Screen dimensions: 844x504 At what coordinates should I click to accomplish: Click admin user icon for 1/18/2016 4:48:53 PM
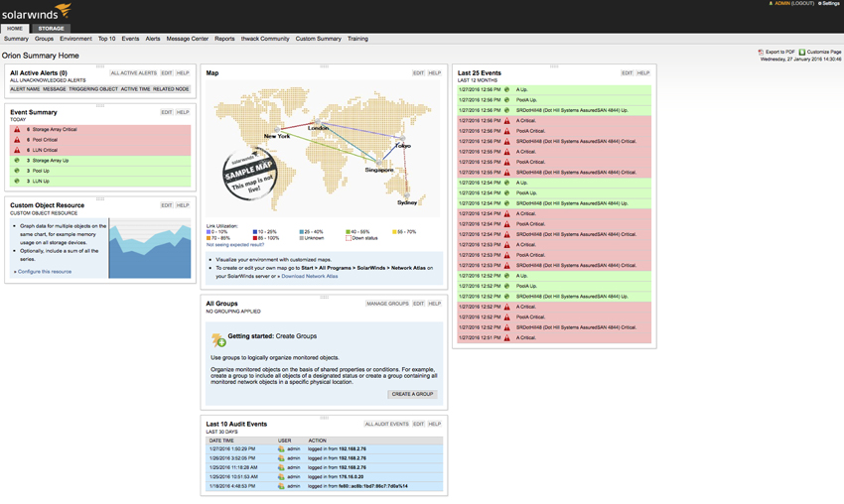(281, 486)
